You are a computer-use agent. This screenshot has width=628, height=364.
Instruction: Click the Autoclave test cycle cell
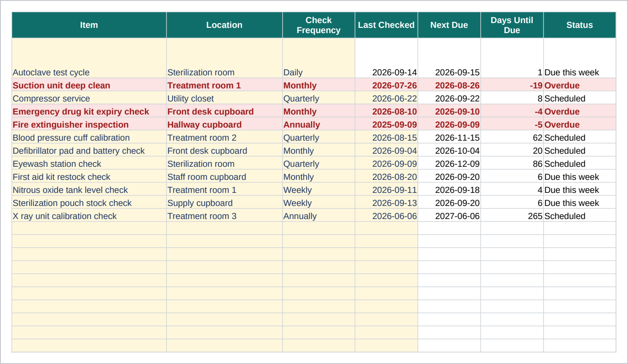[89, 58]
